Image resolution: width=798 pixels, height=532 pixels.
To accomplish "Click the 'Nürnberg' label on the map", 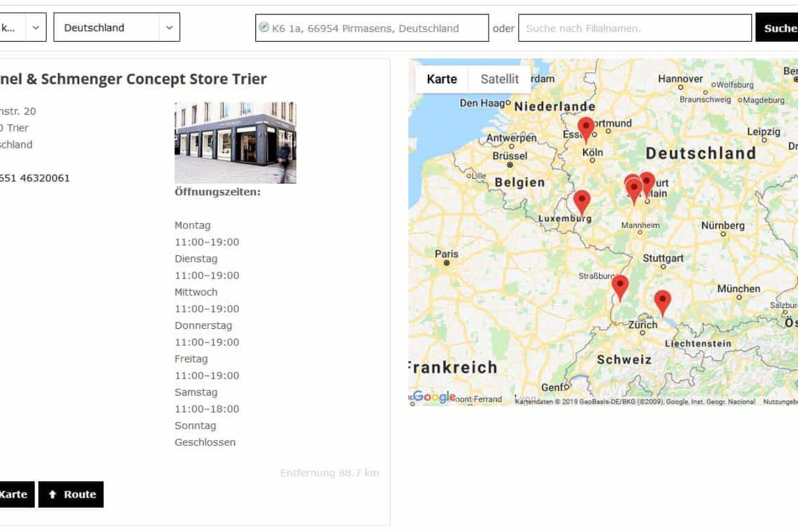I will pos(722,225).
